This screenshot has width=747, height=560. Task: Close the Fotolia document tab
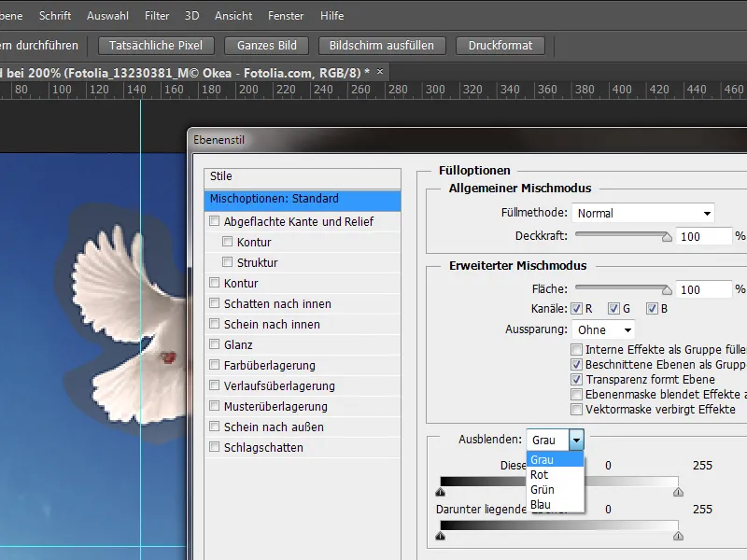[x=380, y=72]
